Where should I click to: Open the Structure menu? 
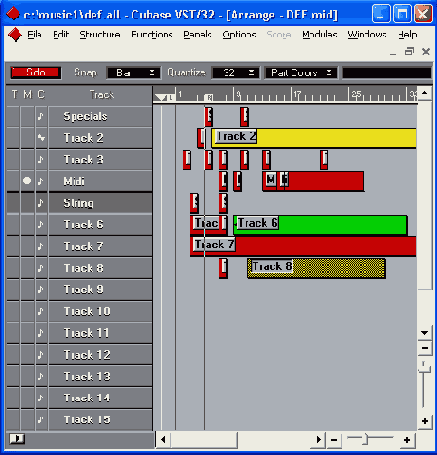100,35
